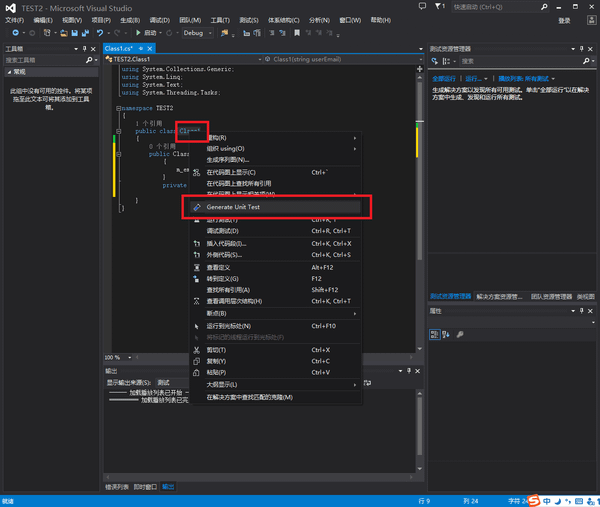600x507 pixels.
Task: Click the Test Explorer group-by icon
Action: point(446,61)
